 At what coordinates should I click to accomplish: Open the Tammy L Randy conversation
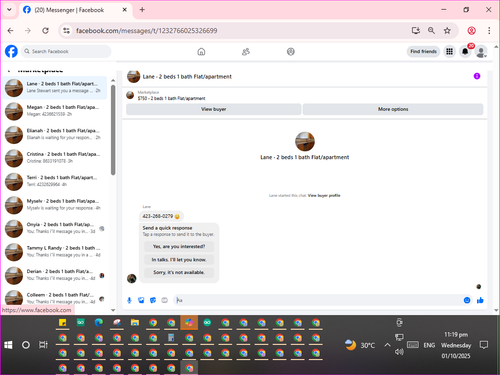55,252
